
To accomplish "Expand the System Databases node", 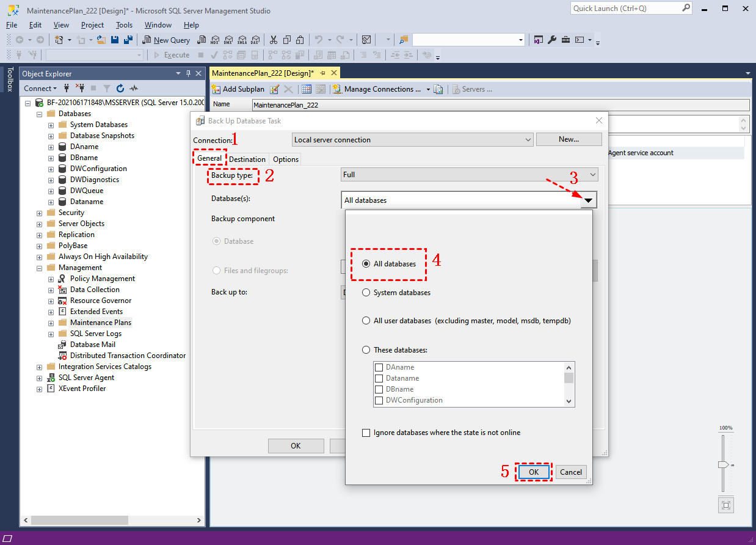I will [x=51, y=124].
